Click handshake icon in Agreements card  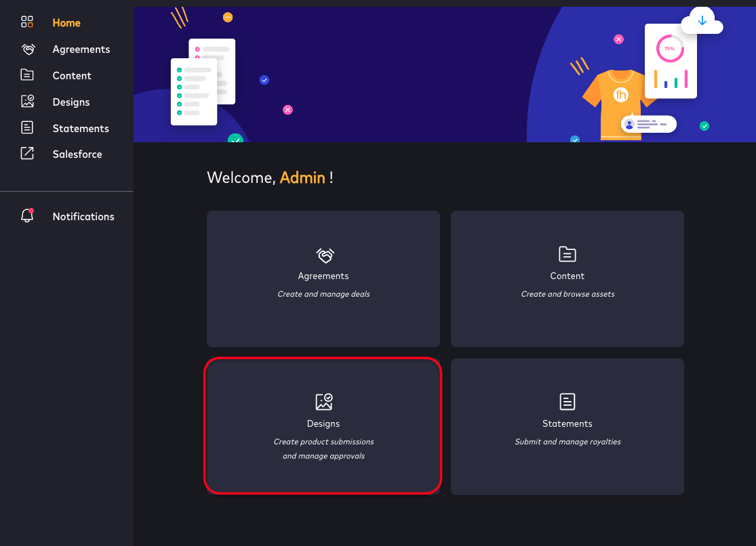(x=325, y=255)
